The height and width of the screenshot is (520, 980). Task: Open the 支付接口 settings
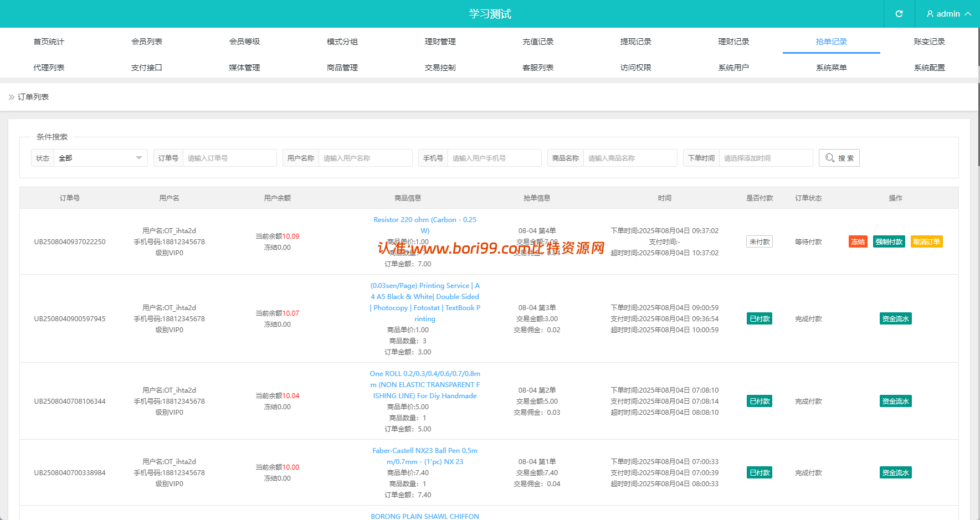(x=147, y=68)
